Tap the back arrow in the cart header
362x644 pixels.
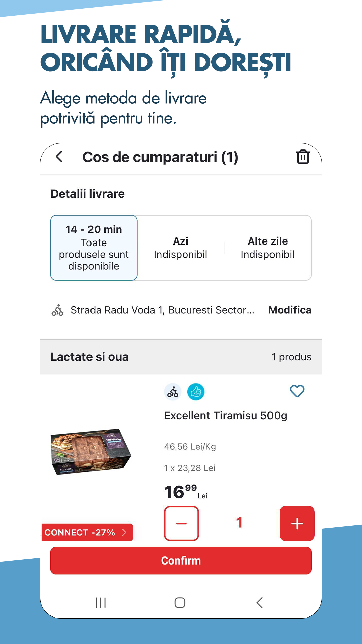(59, 157)
